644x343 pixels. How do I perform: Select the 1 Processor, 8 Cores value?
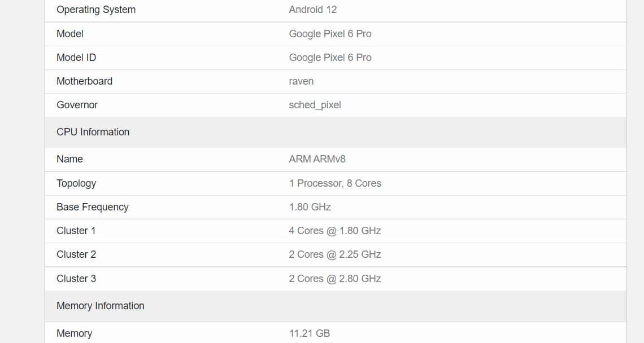(x=335, y=183)
